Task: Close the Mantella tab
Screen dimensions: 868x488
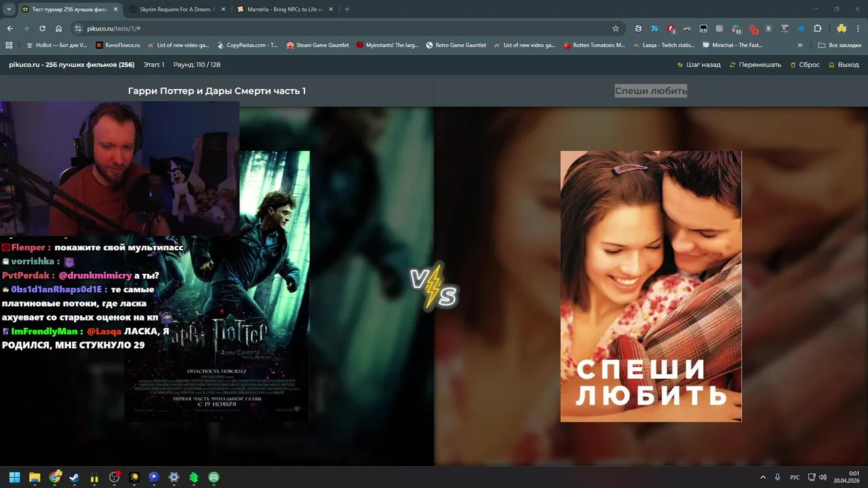Action: [332, 9]
